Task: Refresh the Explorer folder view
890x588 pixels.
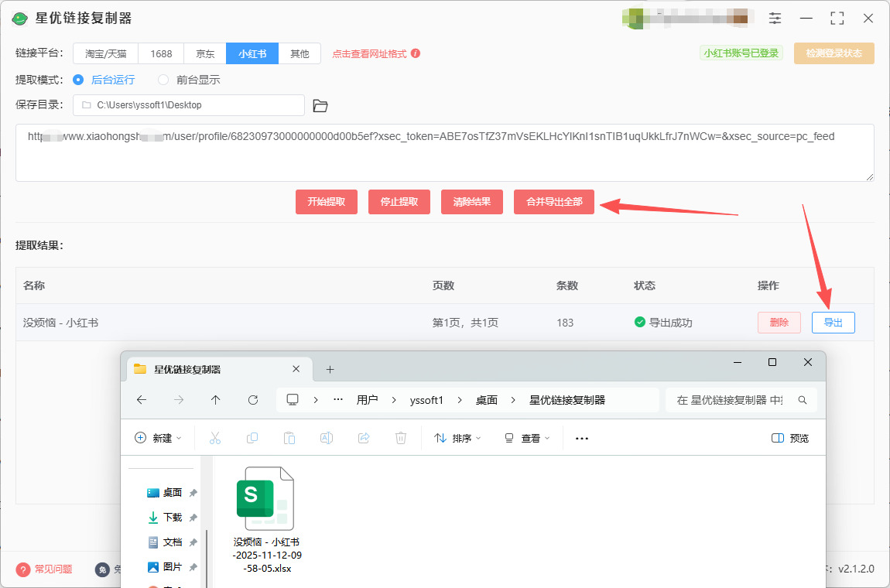Action: coord(253,400)
